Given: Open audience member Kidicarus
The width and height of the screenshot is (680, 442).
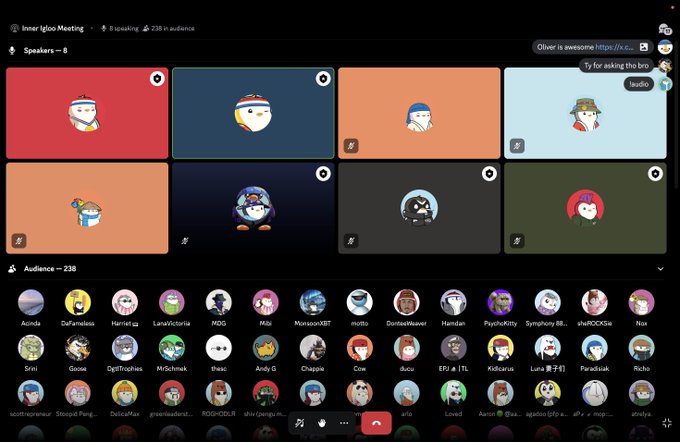Looking at the screenshot, I should coord(500,348).
